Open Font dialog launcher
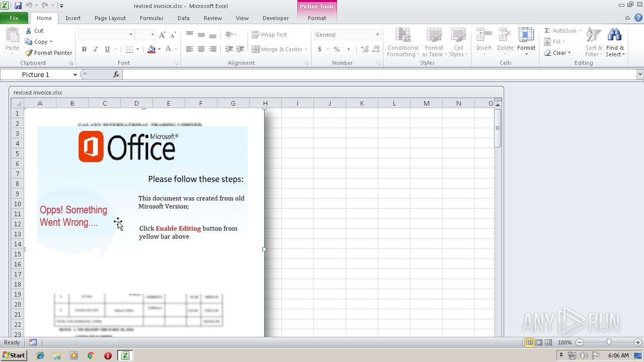Viewport: 644px width, 362px height. click(x=177, y=63)
